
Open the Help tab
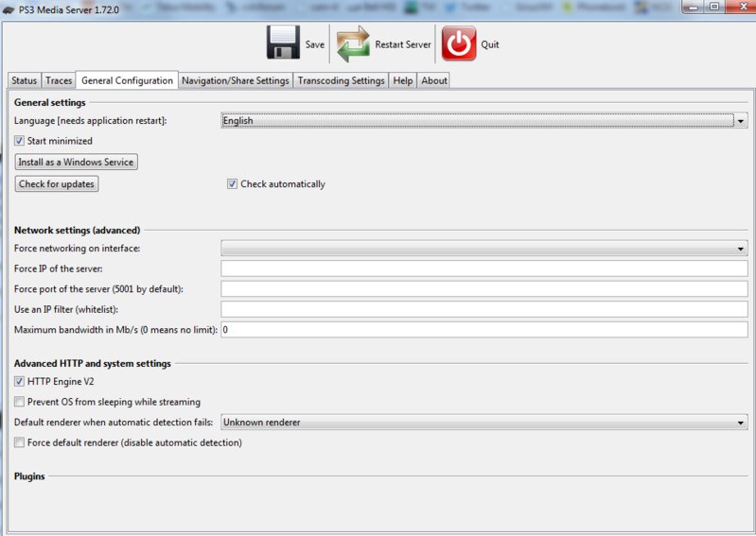402,80
